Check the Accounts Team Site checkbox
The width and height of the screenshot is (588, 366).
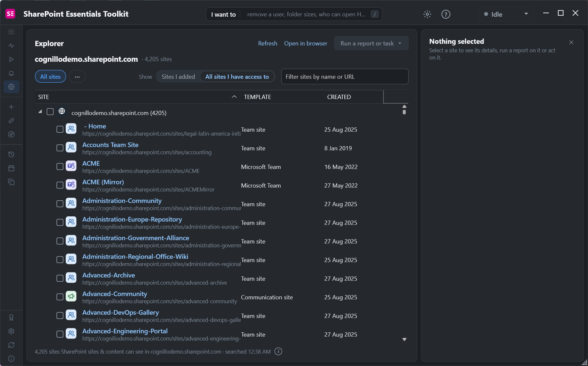[60, 148]
